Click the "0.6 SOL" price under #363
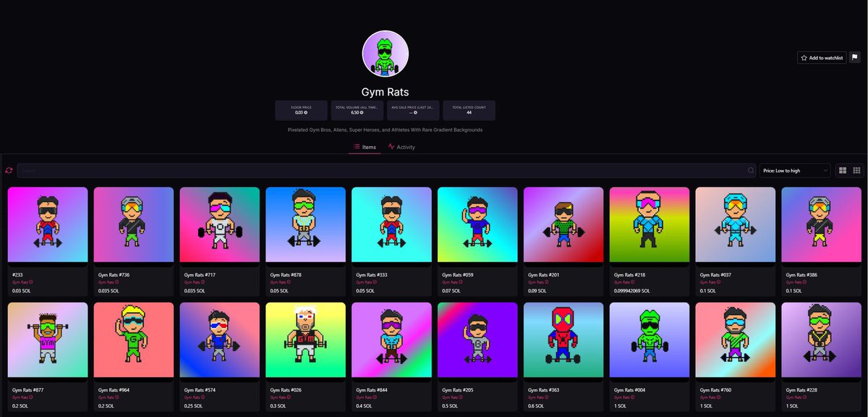 (x=536, y=406)
